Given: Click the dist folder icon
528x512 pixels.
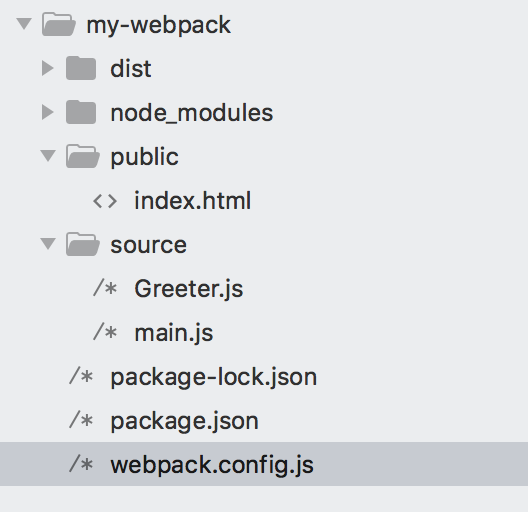Looking at the screenshot, I should [x=81, y=68].
